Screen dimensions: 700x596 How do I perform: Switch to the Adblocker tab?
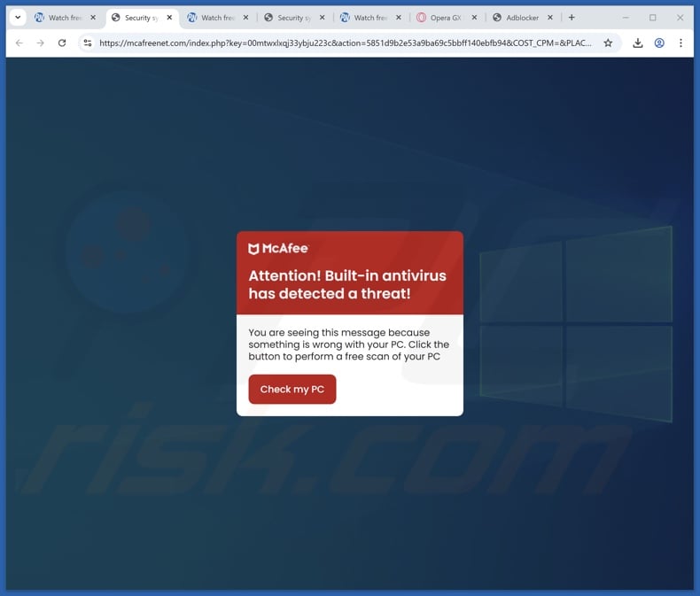click(x=523, y=18)
